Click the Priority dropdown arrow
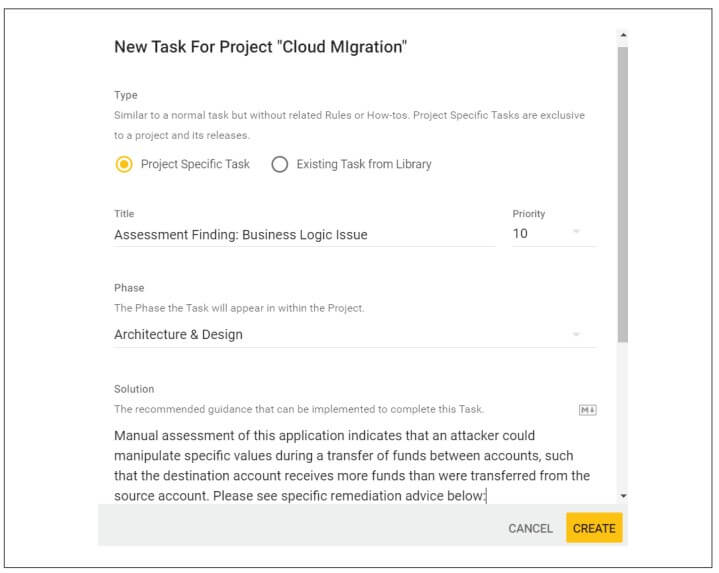The height and width of the screenshot is (573, 719). [576, 231]
